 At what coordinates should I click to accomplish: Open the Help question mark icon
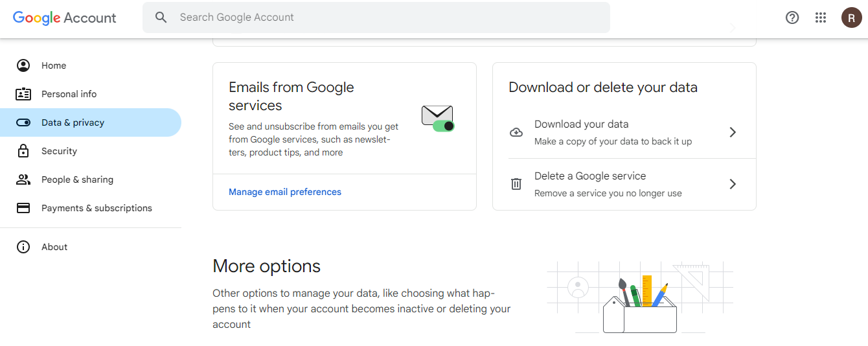[792, 17]
